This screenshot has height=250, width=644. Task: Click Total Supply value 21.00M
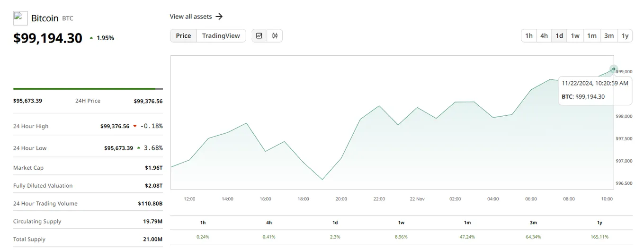click(x=153, y=240)
